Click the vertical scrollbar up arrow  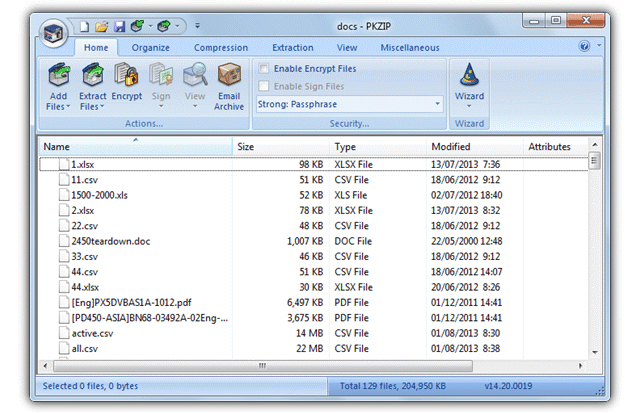pyautogui.click(x=595, y=145)
